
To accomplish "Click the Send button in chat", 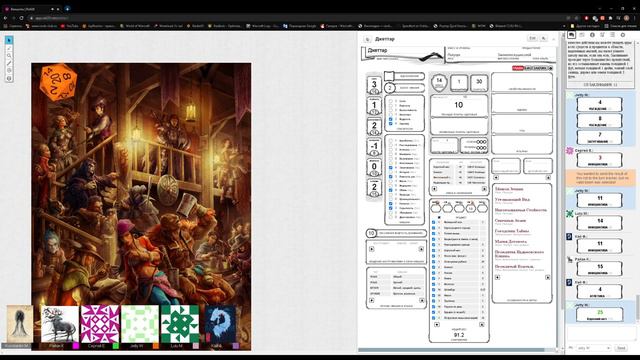I will click(x=621, y=348).
